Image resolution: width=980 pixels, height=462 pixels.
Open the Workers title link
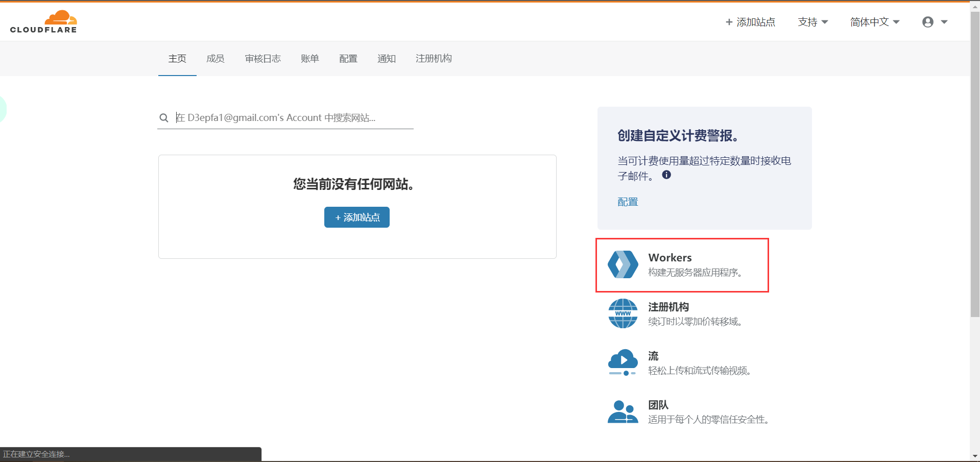coord(670,258)
